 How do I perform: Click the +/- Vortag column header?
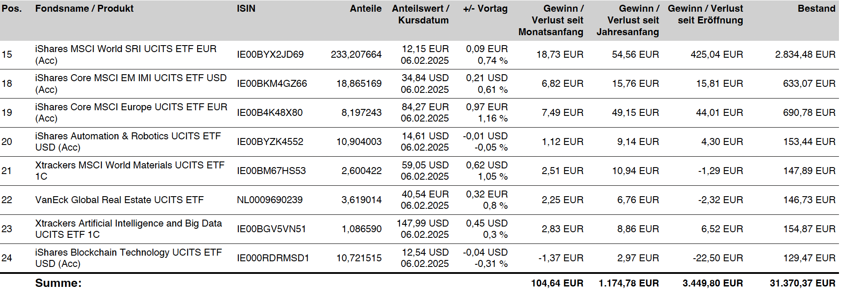tap(485, 9)
